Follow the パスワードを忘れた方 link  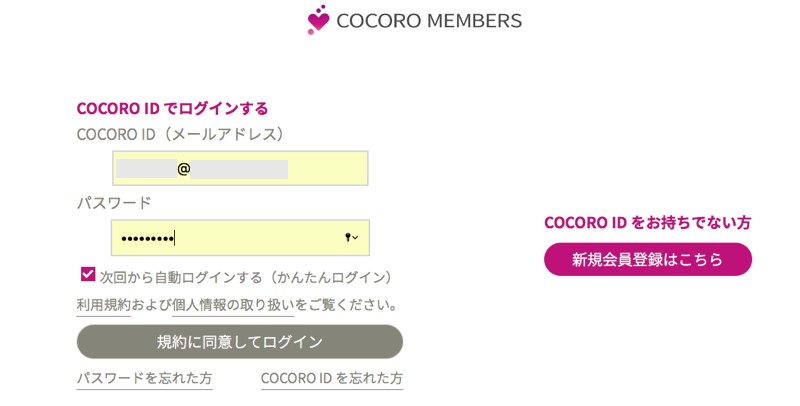pos(144,379)
